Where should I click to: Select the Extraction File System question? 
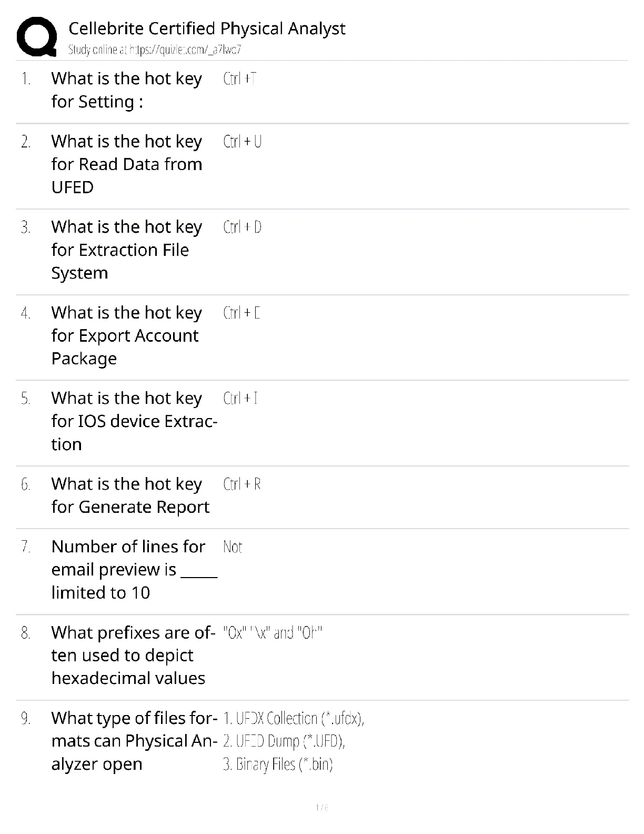(127, 250)
